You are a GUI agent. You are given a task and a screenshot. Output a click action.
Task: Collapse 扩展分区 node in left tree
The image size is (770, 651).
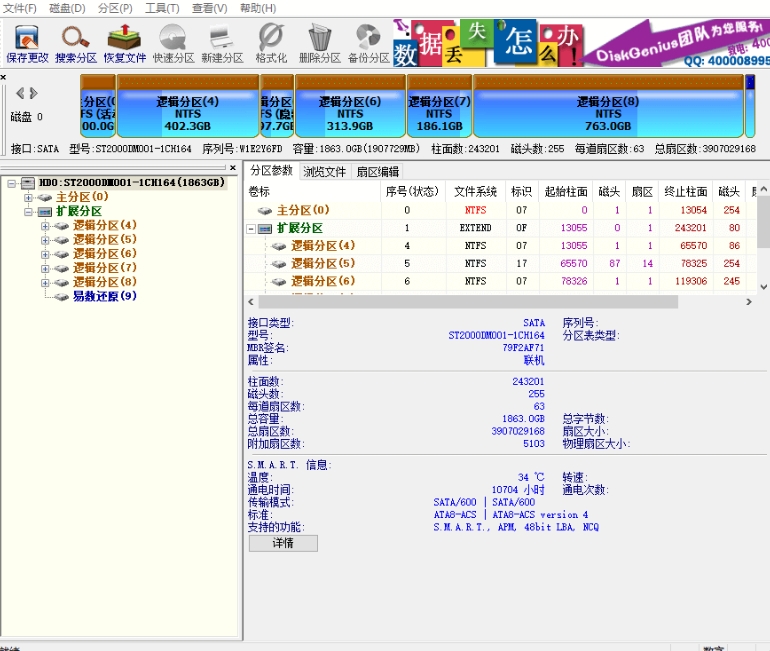[29, 212]
